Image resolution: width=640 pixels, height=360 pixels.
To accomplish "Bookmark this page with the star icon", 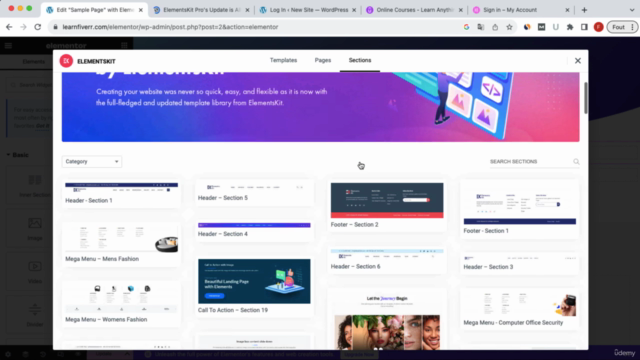I will [x=509, y=27].
